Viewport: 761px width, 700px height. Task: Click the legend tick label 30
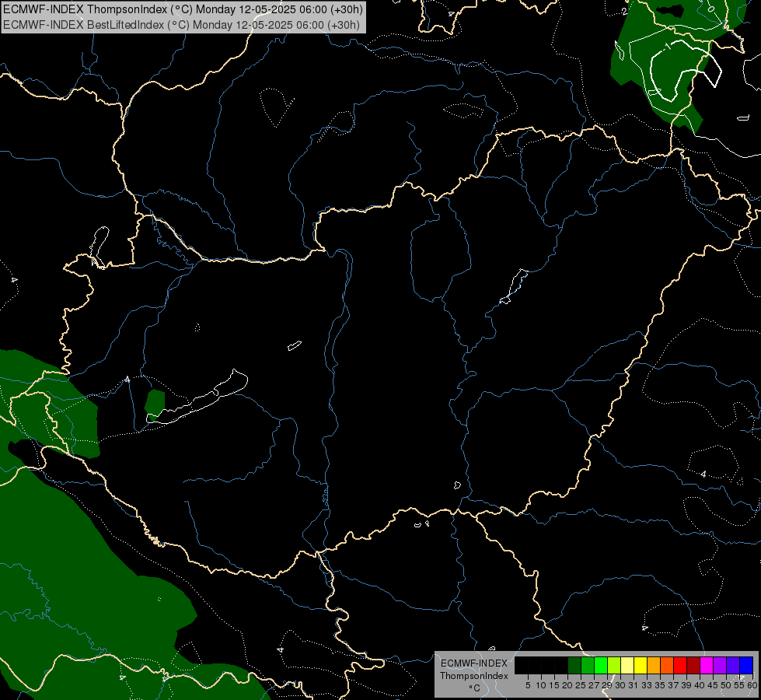620,685
